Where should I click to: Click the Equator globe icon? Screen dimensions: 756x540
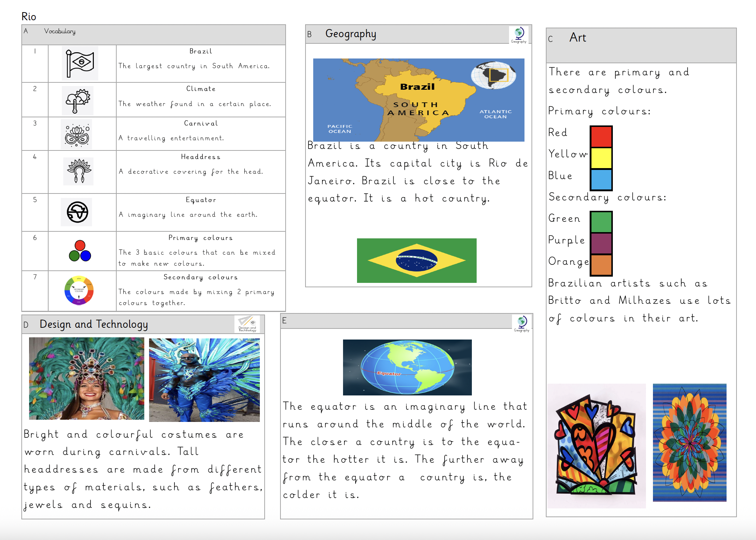[x=77, y=212]
